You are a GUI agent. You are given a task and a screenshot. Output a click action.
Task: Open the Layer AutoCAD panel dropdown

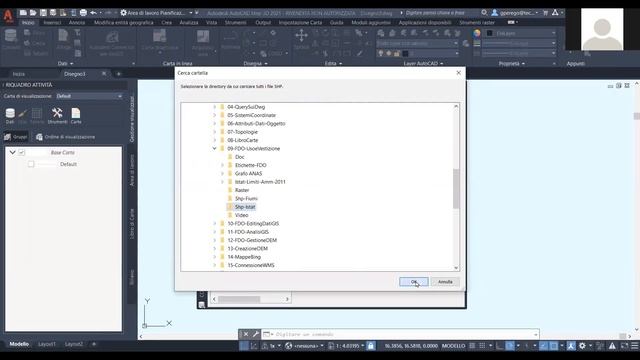423,64
